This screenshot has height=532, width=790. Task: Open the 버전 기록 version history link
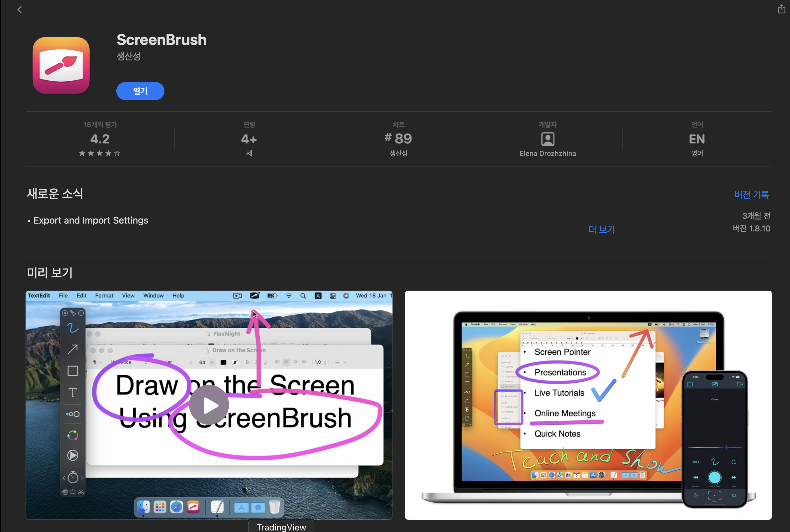pos(751,195)
